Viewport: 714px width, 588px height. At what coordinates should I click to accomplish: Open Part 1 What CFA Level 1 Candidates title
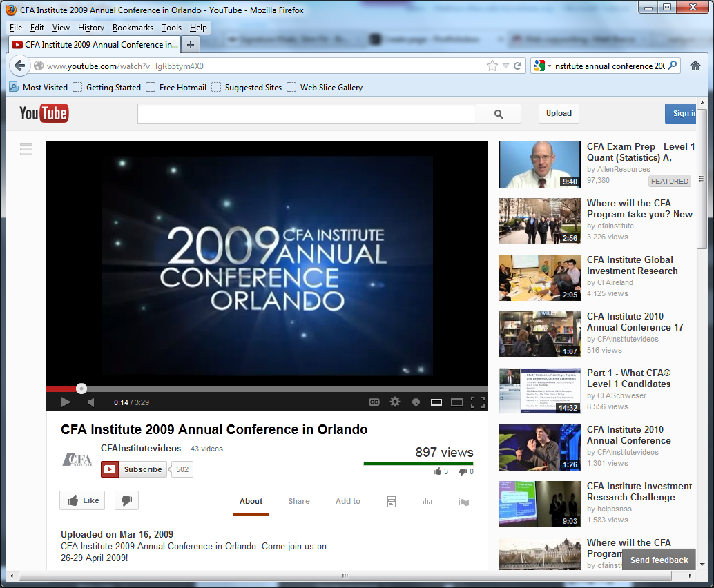tap(629, 378)
